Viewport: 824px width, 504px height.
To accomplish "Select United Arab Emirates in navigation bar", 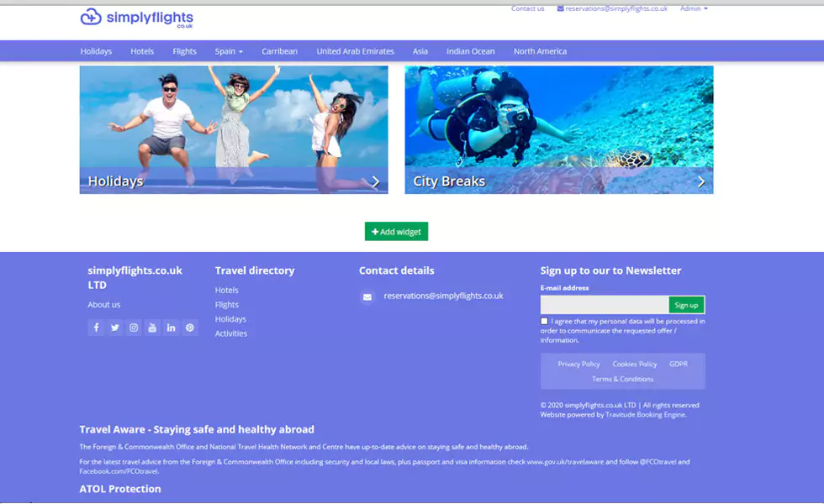I will coord(355,51).
